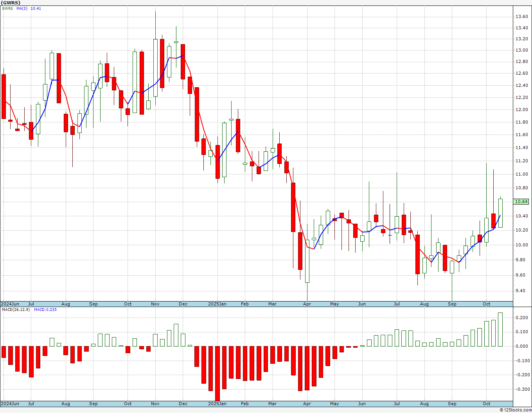Click the deepest red MACD bar at 2025Jan

[217, 373]
